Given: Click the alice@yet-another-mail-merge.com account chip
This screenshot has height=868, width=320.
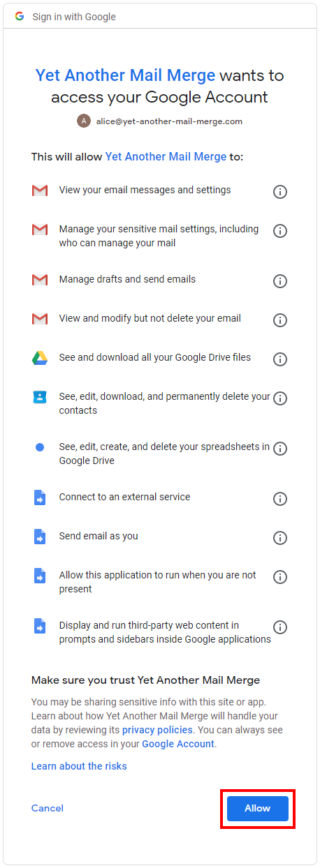Looking at the screenshot, I should tap(160, 121).
